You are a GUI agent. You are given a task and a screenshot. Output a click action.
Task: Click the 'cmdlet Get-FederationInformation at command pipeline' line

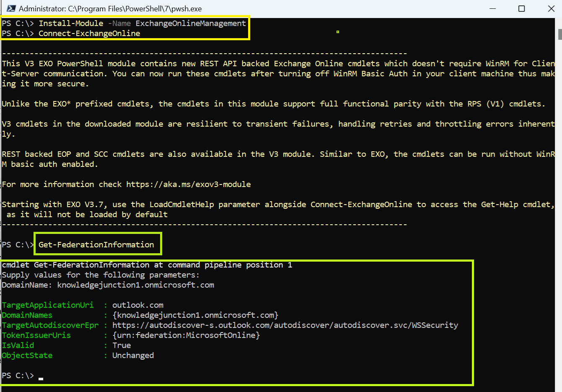coord(147,265)
